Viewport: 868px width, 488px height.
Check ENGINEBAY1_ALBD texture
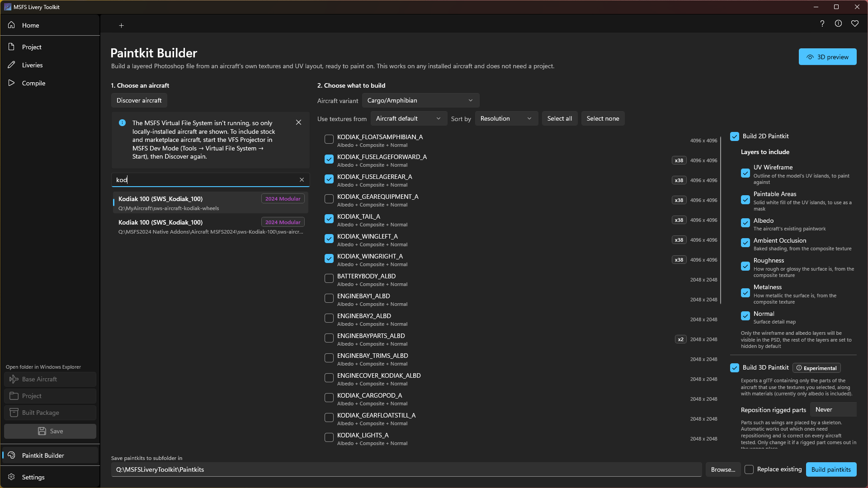tap(329, 298)
